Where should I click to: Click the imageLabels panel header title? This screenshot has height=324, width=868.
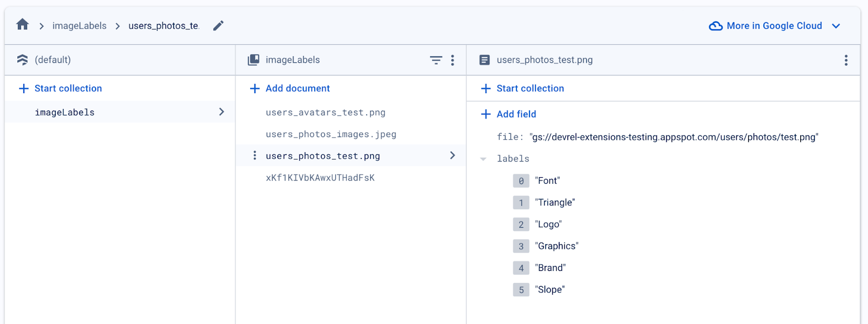click(x=293, y=60)
